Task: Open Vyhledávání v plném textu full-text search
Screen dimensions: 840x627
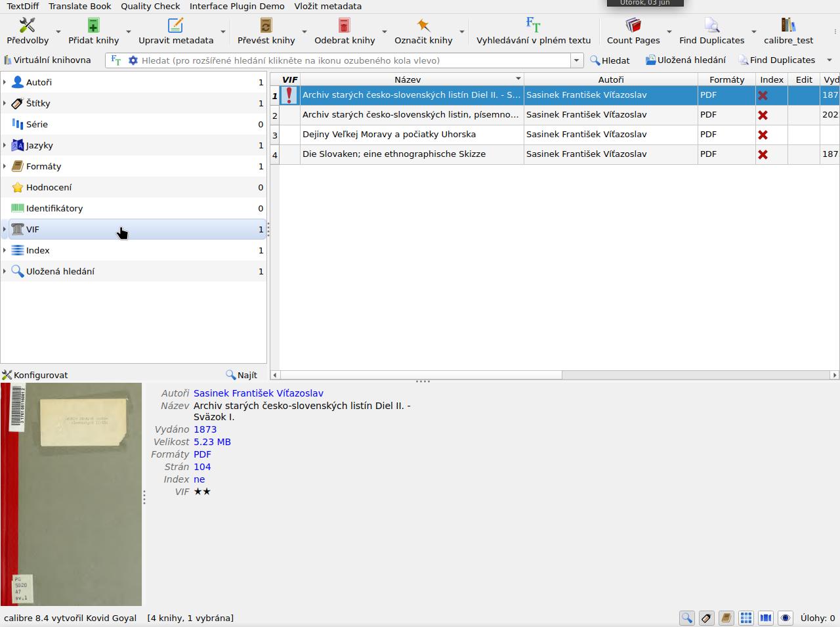Action: (x=533, y=26)
